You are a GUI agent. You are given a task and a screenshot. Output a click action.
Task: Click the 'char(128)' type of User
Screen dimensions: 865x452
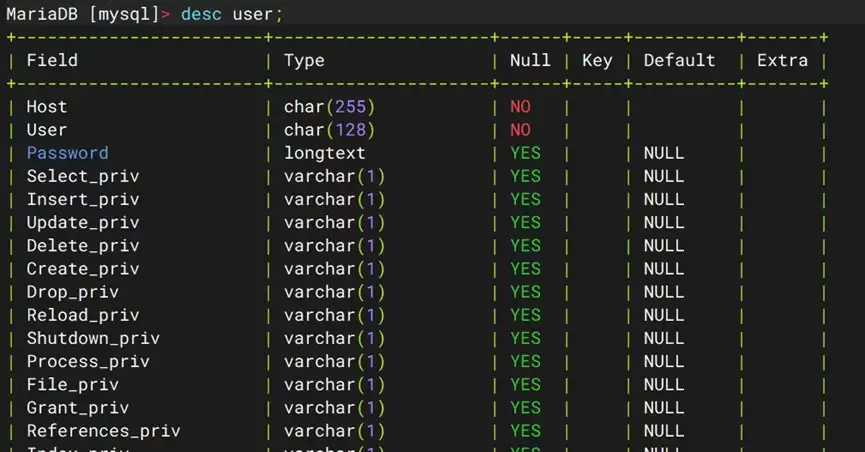(x=329, y=130)
